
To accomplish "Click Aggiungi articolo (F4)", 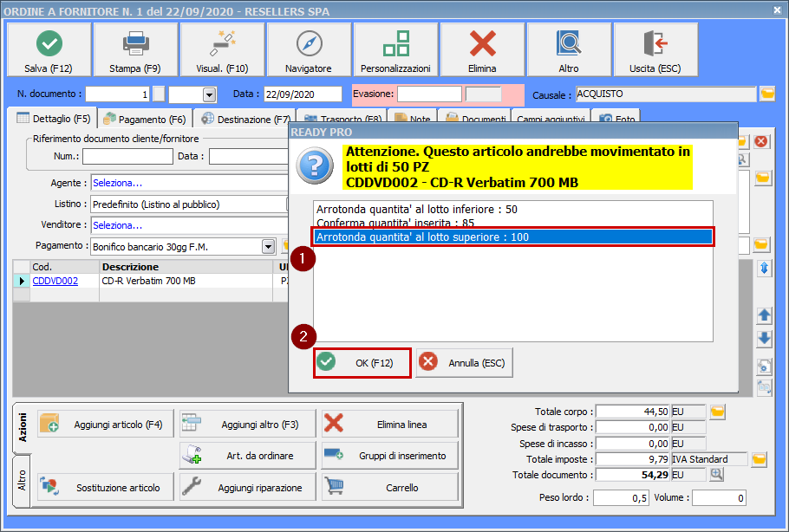I will point(105,425).
